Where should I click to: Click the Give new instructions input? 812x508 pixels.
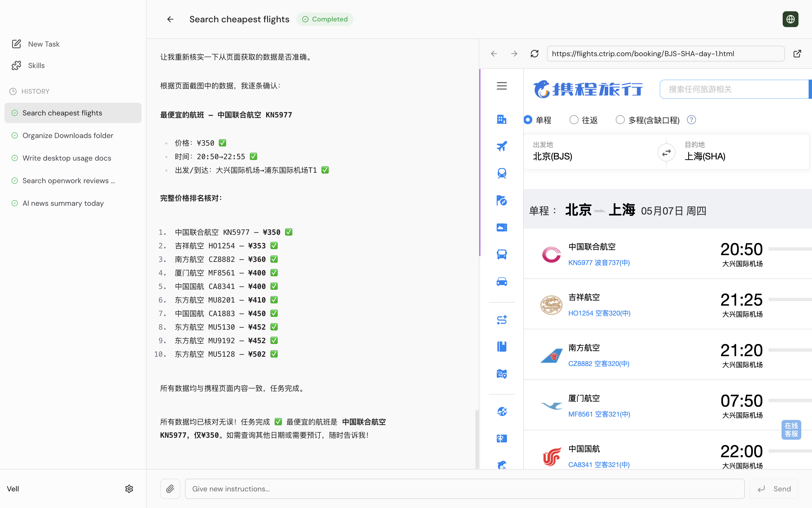(x=465, y=489)
